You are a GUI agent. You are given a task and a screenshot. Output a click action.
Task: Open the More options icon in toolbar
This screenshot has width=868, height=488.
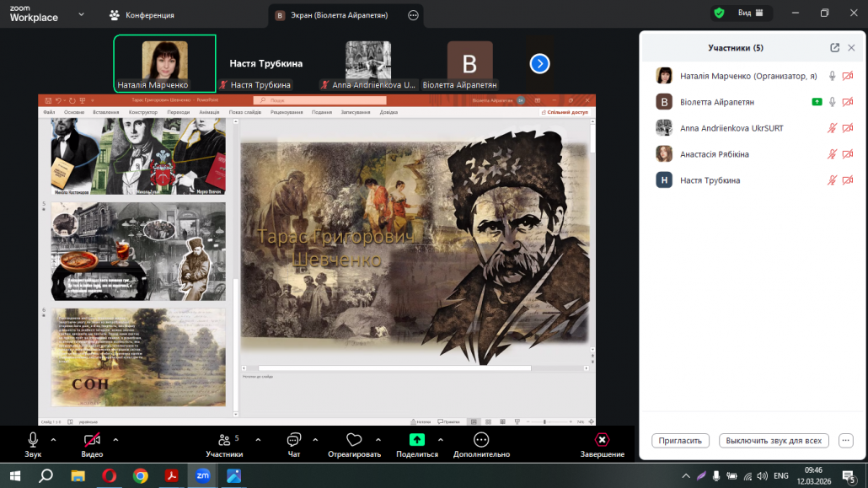(481, 440)
